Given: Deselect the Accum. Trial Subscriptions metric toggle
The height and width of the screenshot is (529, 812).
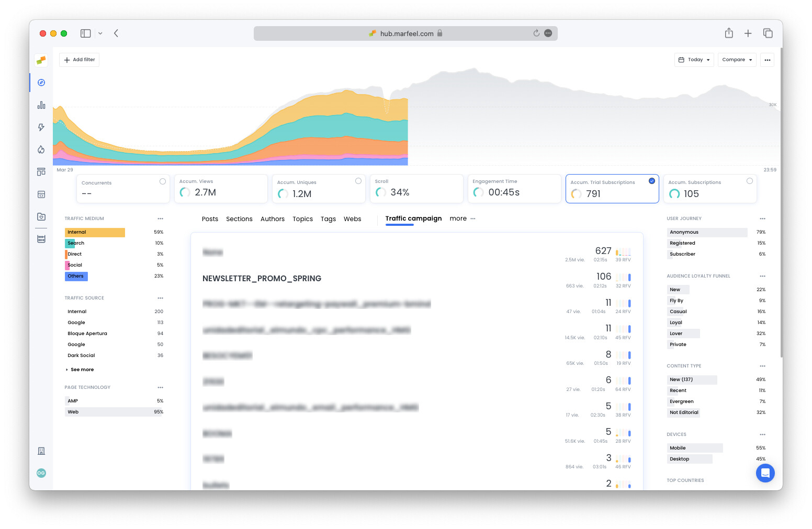Looking at the screenshot, I should pyautogui.click(x=651, y=180).
